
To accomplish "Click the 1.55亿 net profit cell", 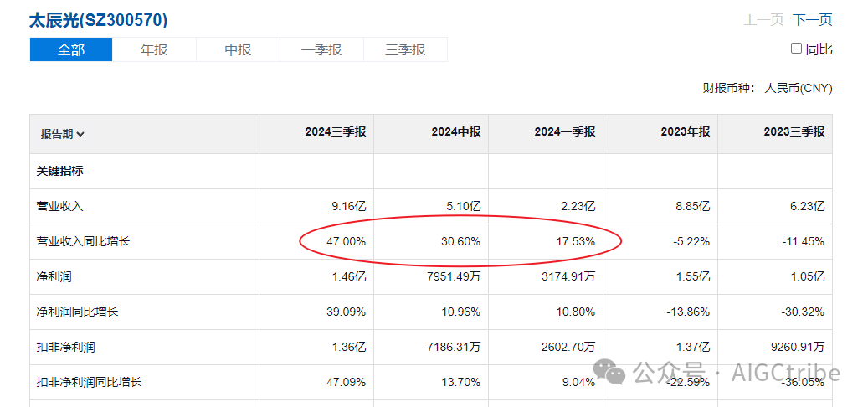I will [692, 277].
